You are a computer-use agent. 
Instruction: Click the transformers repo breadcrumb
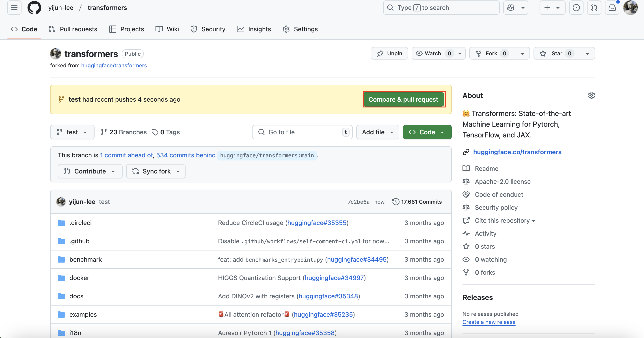pos(107,7)
